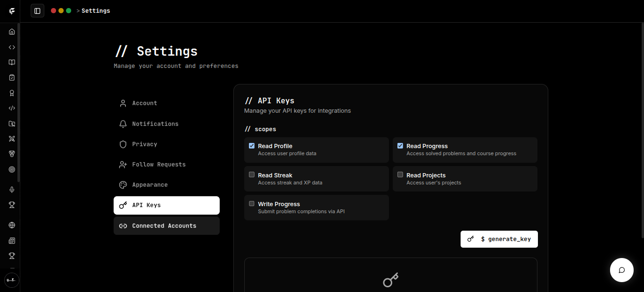
Task: Click 'Manage your API keys for integrations' text
Action: [x=297, y=111]
